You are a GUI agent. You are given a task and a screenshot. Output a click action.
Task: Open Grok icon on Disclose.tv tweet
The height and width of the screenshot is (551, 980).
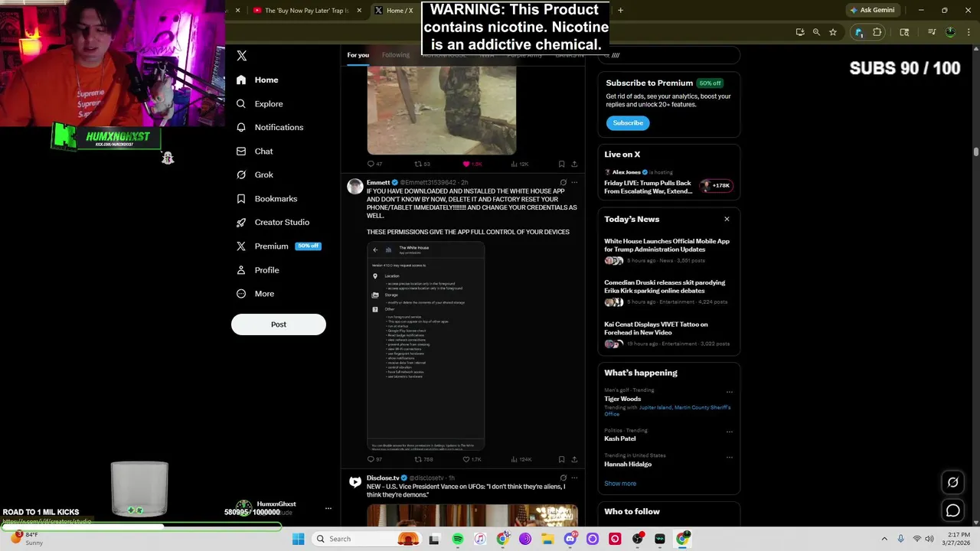pos(563,478)
